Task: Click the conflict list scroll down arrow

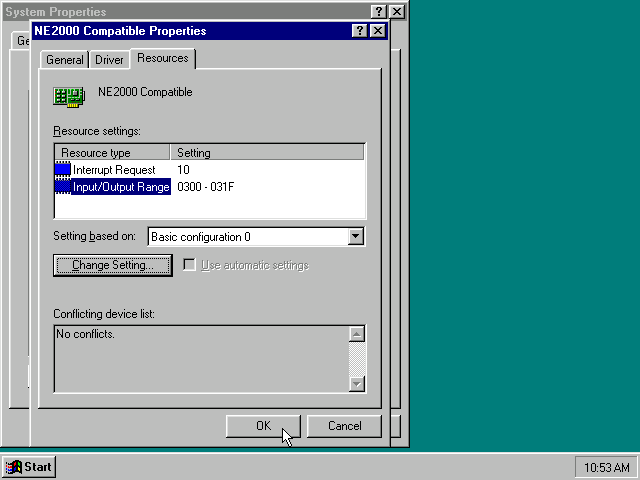Action: (357, 384)
